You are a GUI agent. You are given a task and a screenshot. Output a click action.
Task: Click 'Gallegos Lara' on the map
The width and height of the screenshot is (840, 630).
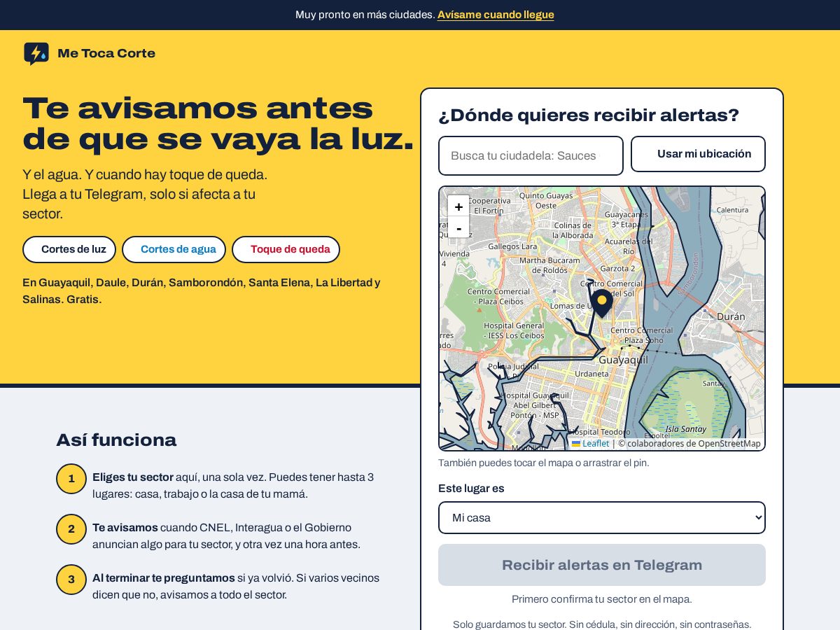pyautogui.click(x=512, y=246)
